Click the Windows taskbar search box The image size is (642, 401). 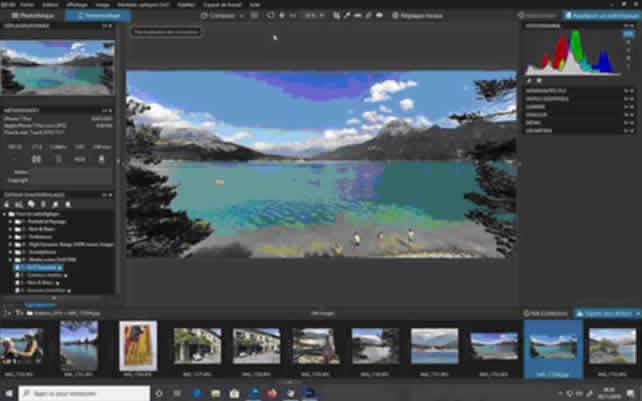(84, 393)
